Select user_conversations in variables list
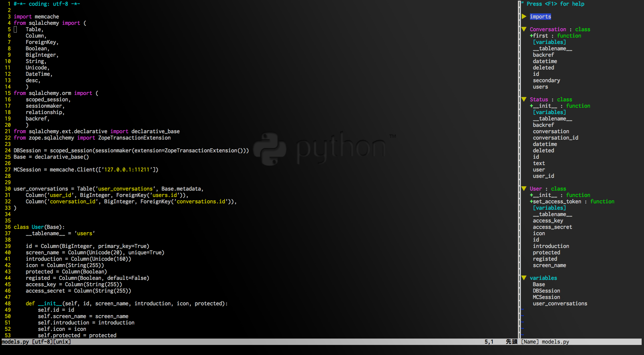This screenshot has width=644, height=355. click(x=560, y=303)
